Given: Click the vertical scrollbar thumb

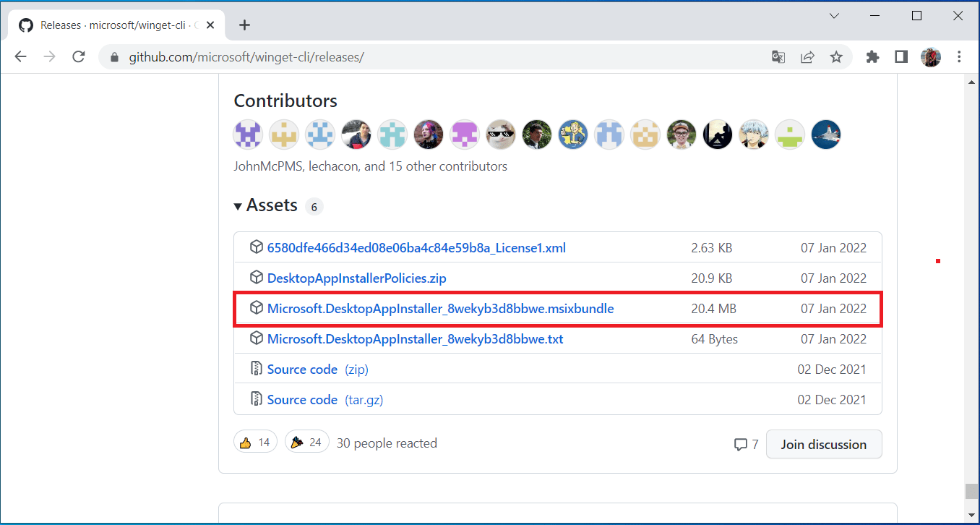Looking at the screenshot, I should pos(972,491).
